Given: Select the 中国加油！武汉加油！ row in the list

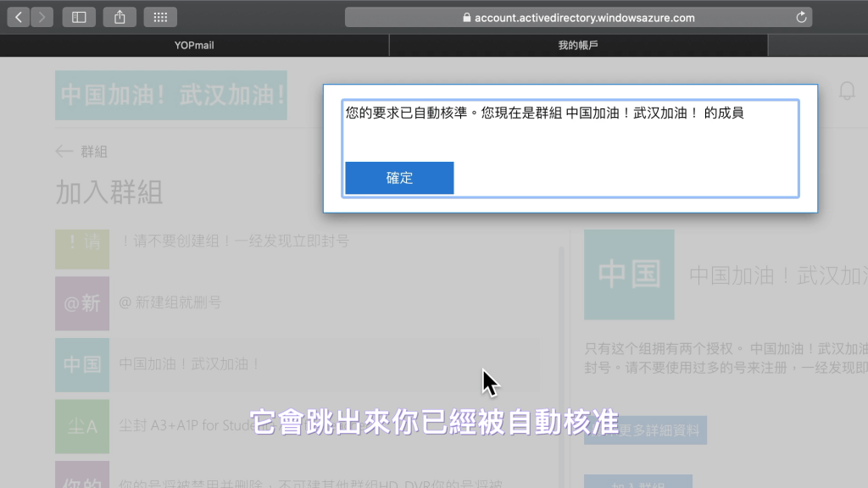Looking at the screenshot, I should tap(298, 364).
